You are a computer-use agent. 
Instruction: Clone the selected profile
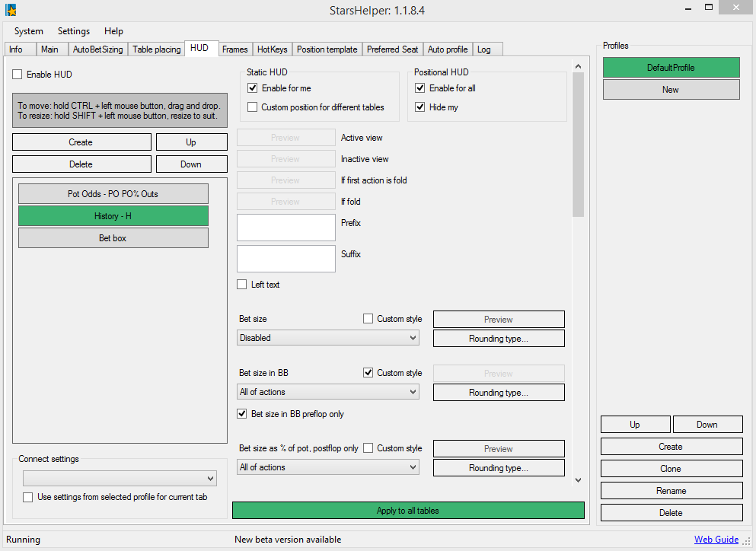point(671,469)
